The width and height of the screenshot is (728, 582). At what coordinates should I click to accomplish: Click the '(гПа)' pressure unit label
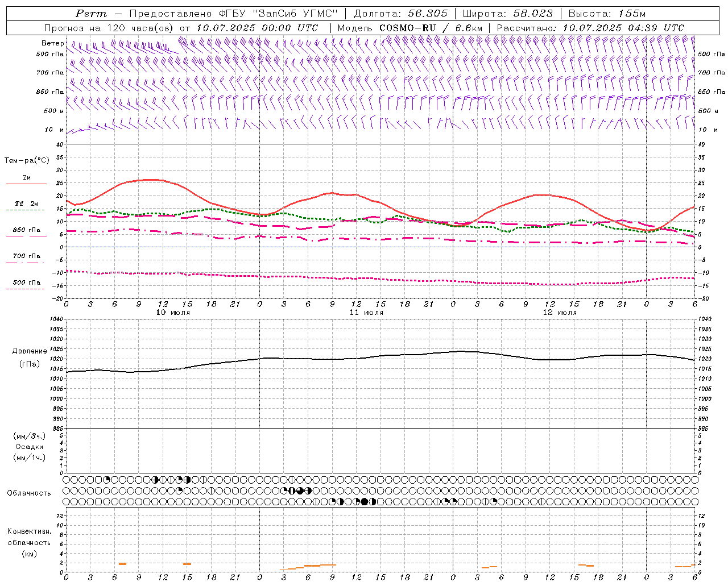tap(30, 364)
